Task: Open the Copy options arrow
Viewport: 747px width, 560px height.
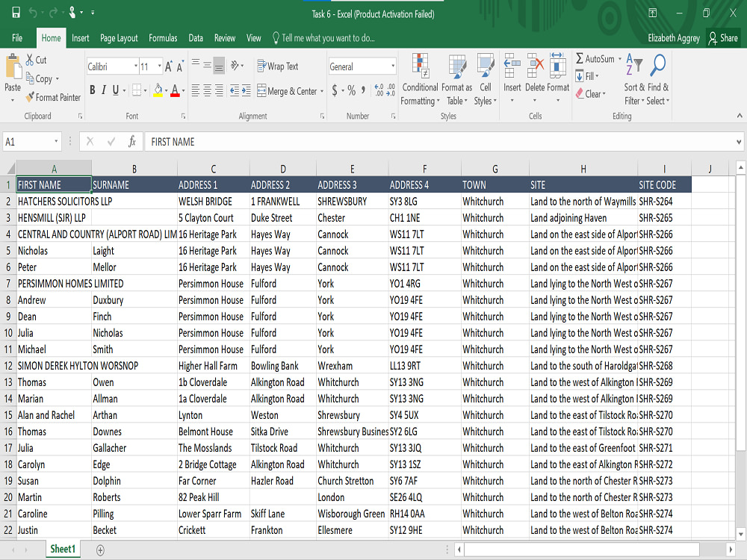Action: [58, 79]
